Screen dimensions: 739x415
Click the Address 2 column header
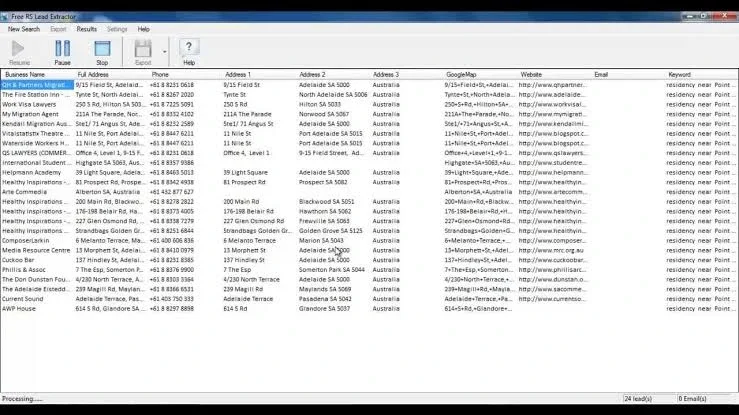(x=333, y=74)
